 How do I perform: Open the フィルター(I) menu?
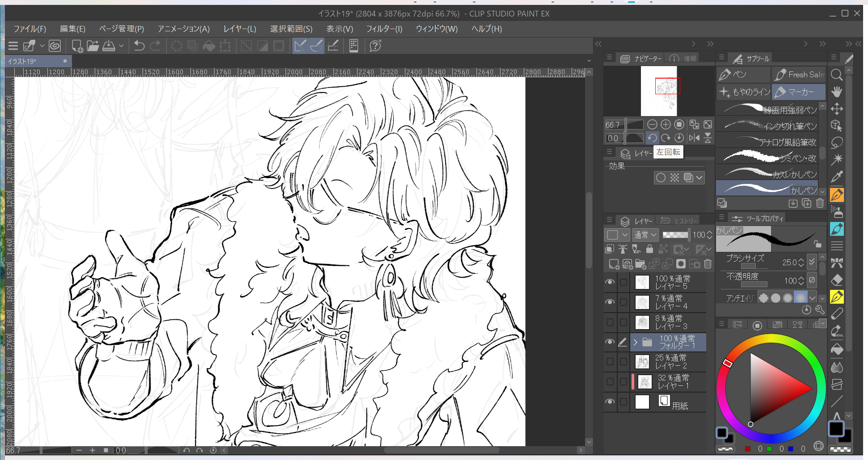[384, 29]
